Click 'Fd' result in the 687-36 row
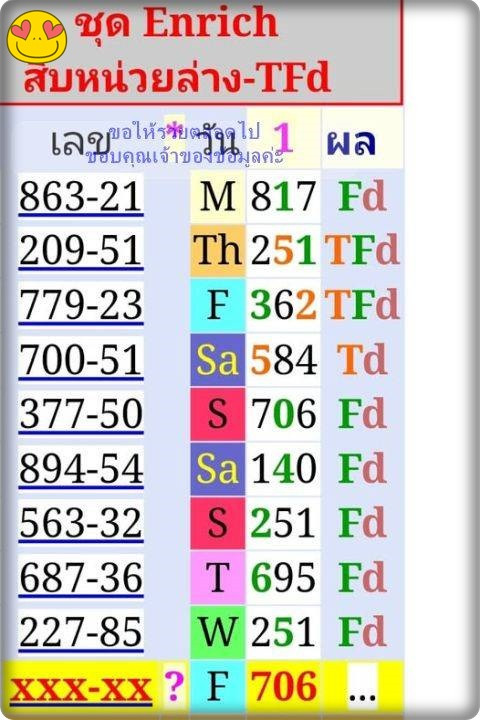Screen dimensions: 480x720 click(x=362, y=577)
